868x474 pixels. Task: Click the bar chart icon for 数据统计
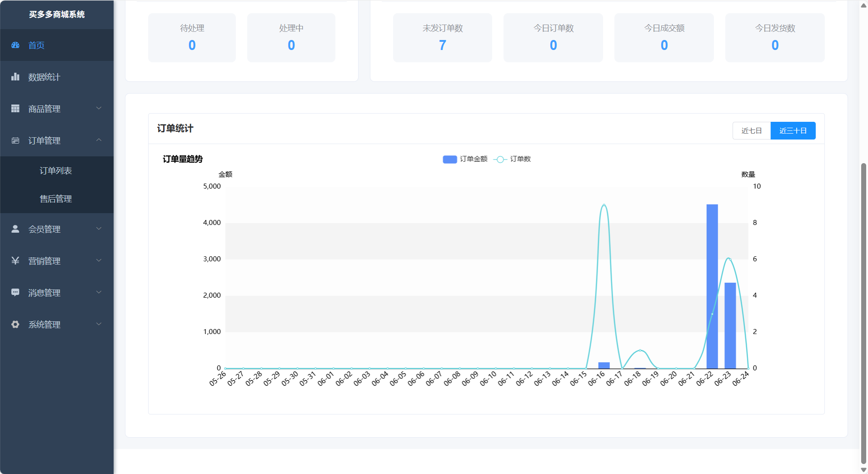(15, 77)
